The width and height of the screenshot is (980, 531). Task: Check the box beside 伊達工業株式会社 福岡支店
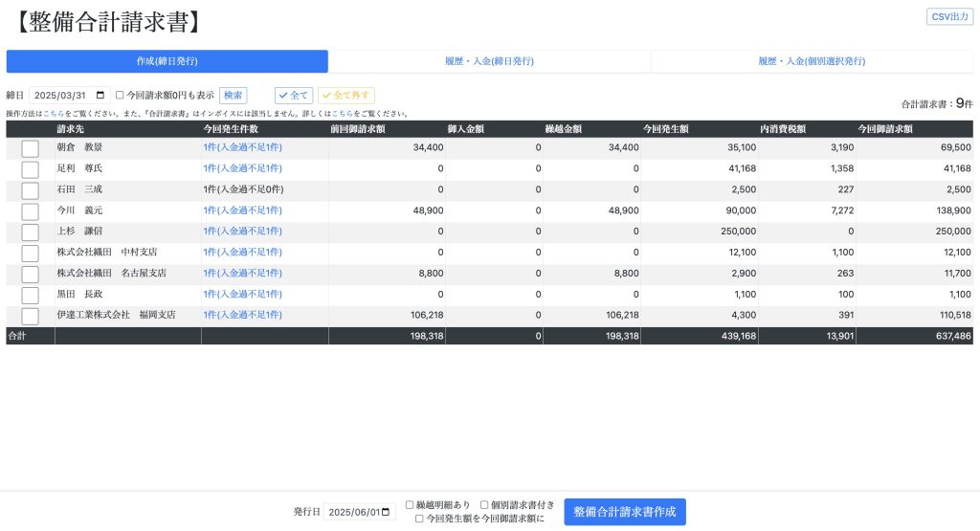(30, 316)
